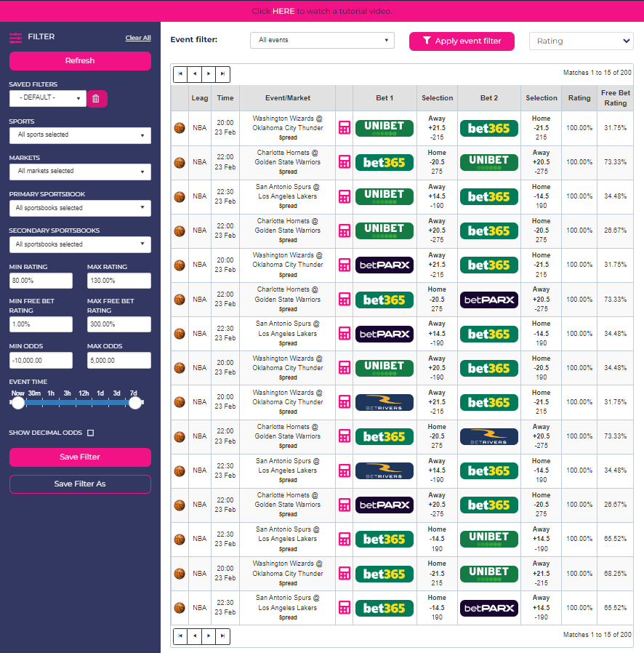Click the Clear All link

pyautogui.click(x=138, y=38)
